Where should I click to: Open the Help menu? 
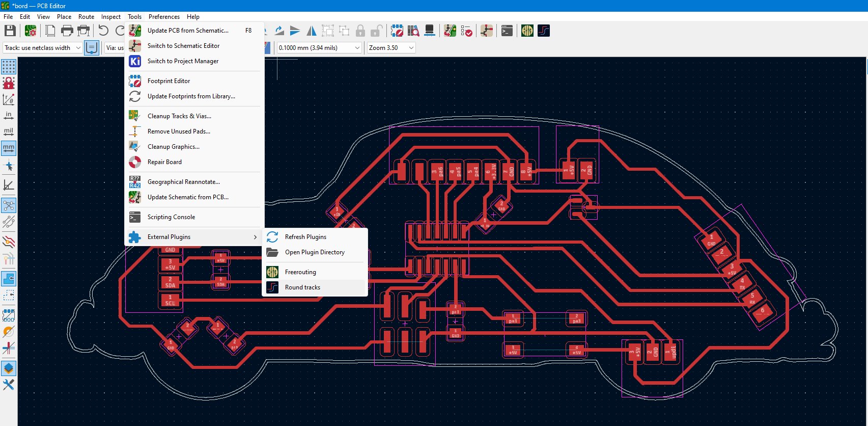coord(193,17)
